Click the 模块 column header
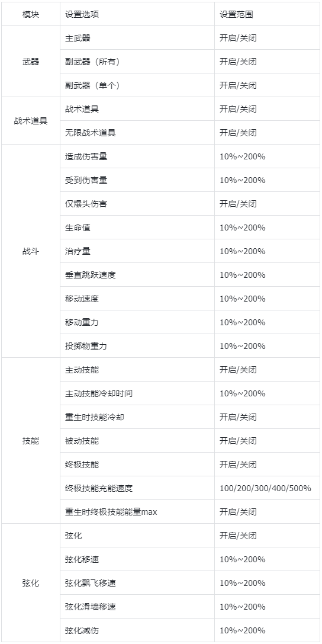Viewport: 322px width, 644px height. (x=31, y=14)
